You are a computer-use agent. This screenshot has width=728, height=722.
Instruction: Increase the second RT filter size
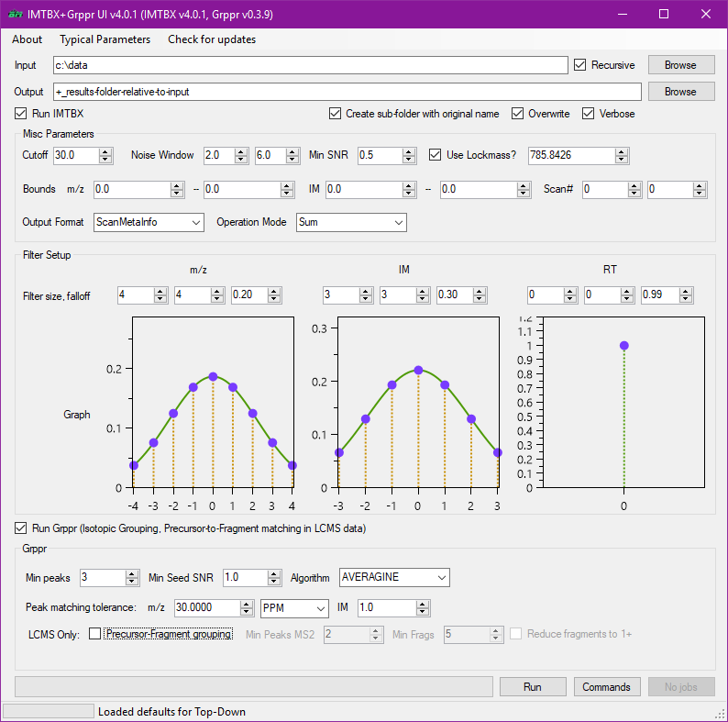[627, 291]
